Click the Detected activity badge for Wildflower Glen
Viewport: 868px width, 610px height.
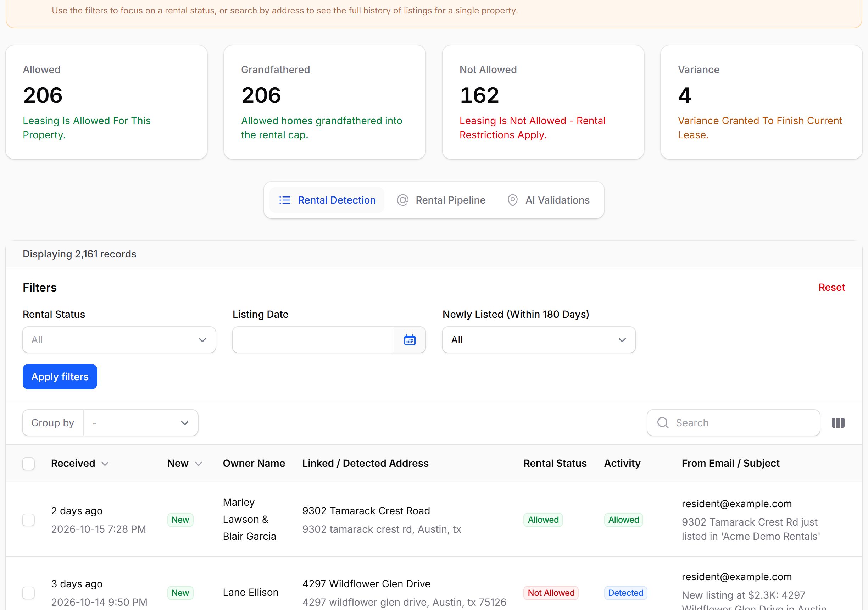pos(626,593)
